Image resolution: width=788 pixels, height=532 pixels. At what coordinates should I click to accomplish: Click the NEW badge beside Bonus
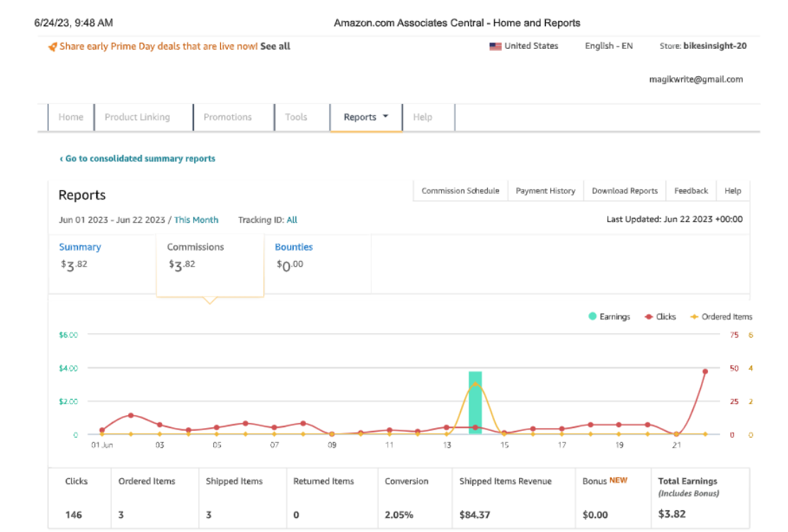pyautogui.click(x=619, y=480)
